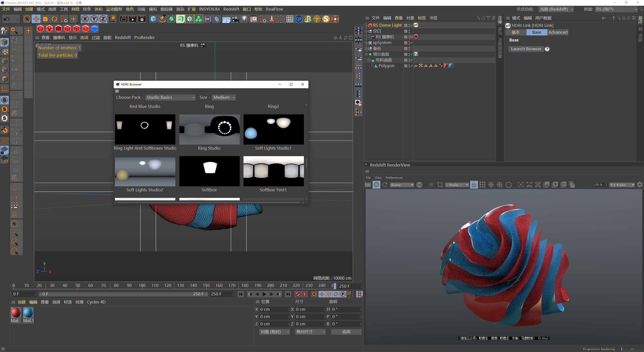Jump to the end of animation
644x352 pixels.
coord(288,294)
